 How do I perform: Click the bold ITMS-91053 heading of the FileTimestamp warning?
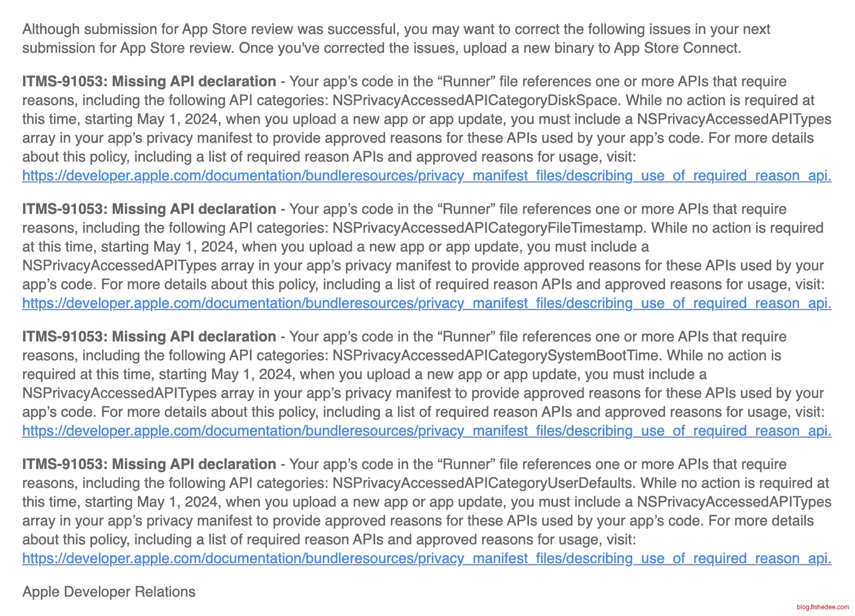coord(149,209)
